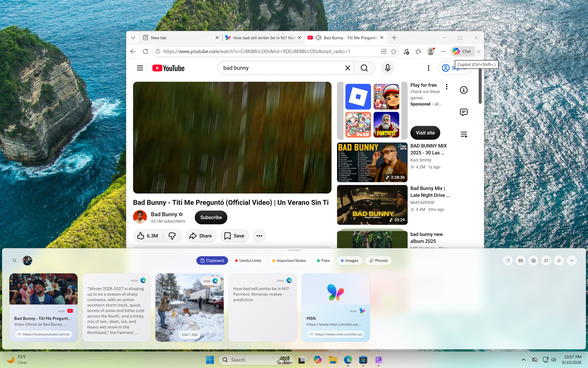
Task: Open YouTube settings three-dot menu
Action: (428, 68)
